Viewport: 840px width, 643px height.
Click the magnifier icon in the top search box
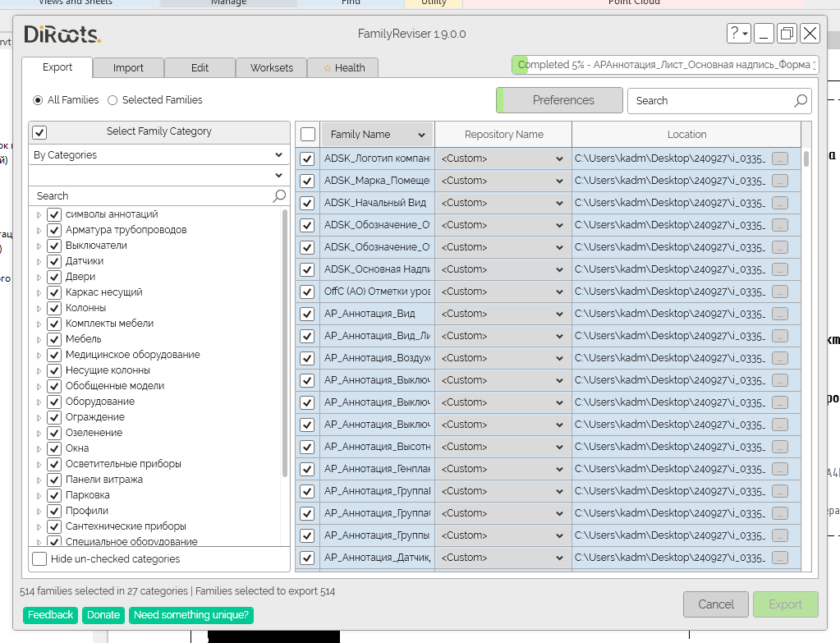click(x=801, y=101)
